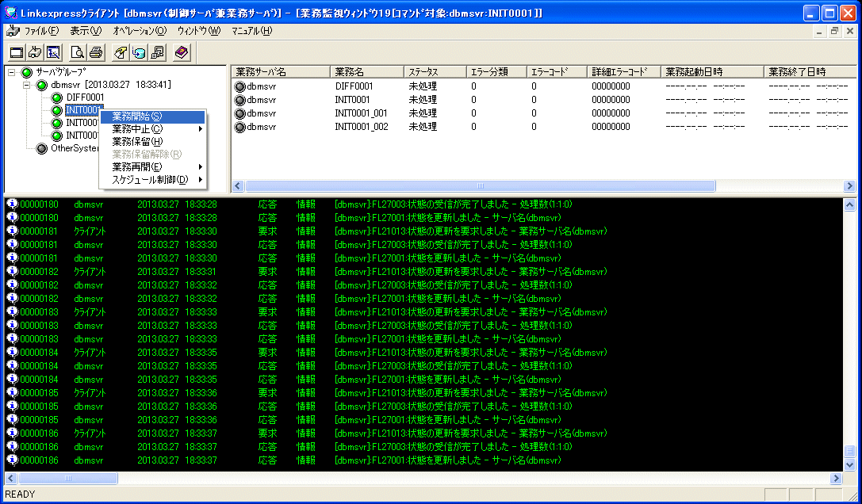862x504 pixels.
Task: Click green status icon beside DIFF0001 tree item
Action: click(56, 97)
